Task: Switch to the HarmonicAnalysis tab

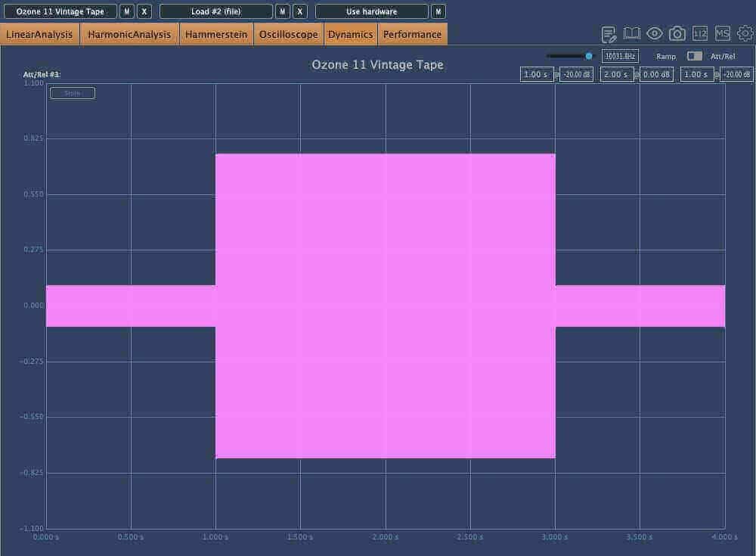Action: pos(129,34)
